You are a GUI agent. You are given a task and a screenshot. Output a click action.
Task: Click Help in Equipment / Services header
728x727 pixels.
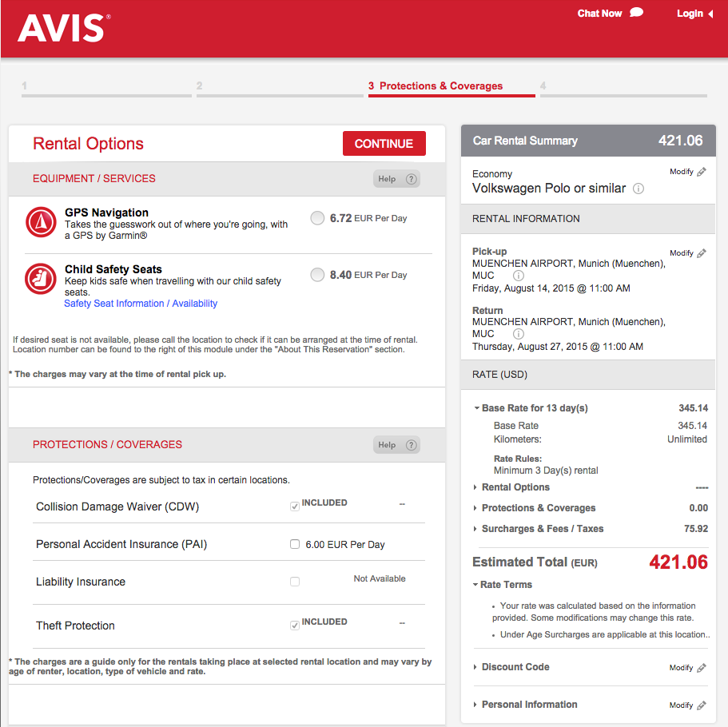pos(396,179)
